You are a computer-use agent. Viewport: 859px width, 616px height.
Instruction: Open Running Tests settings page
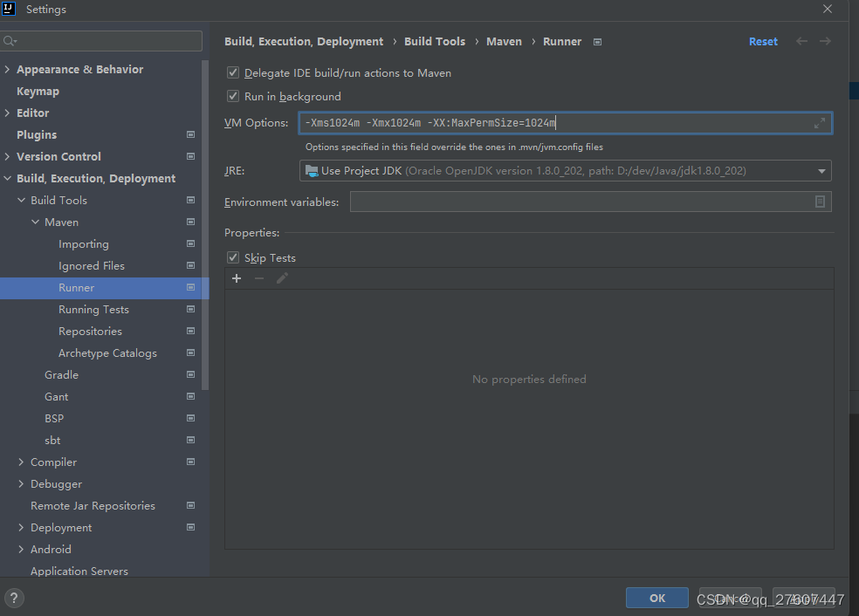pyautogui.click(x=93, y=310)
